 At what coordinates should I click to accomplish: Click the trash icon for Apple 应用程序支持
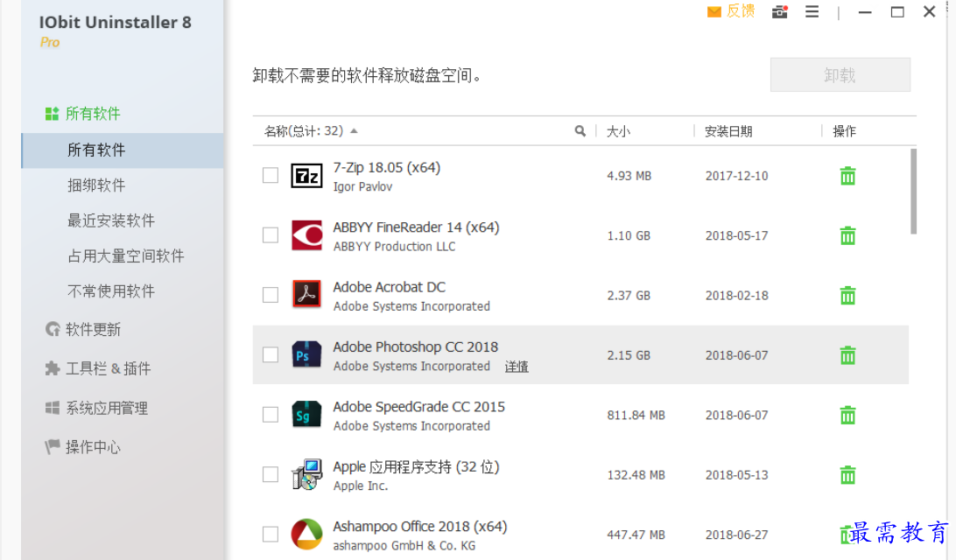coord(847,475)
